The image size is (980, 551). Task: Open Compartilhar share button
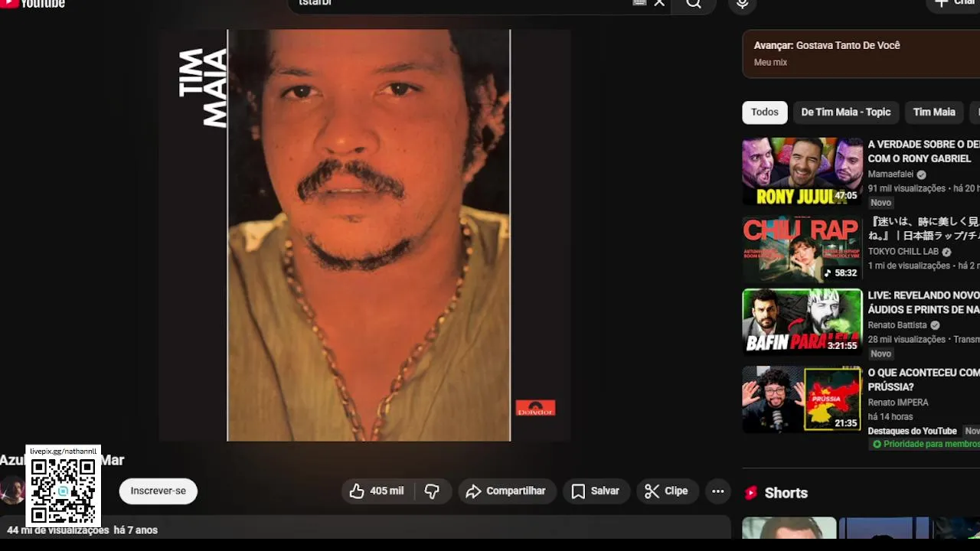point(506,491)
